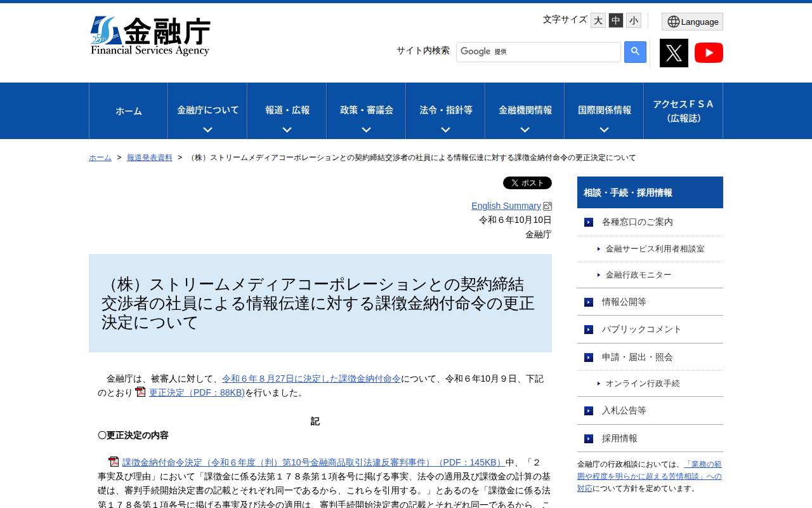
Task: Set font size to 小 (small)
Action: (634, 20)
